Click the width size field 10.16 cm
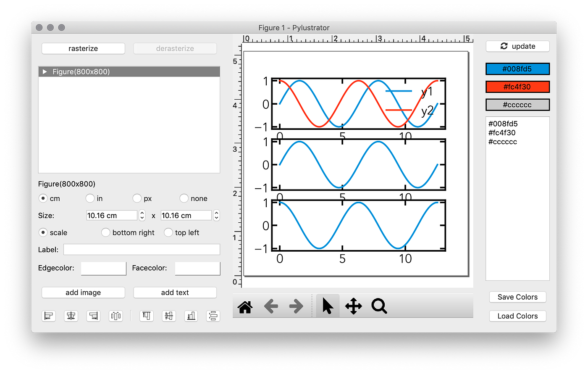 (112, 215)
